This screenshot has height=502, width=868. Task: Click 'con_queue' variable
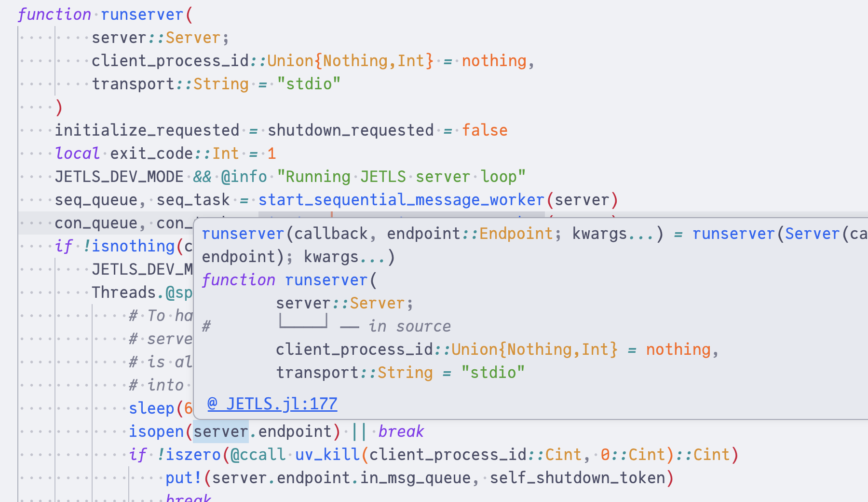click(96, 223)
